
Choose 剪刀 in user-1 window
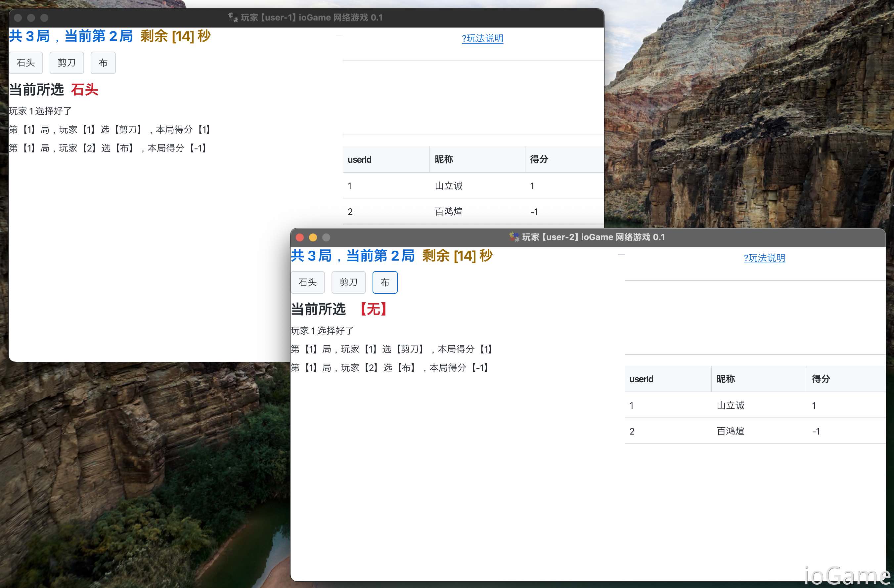67,63
